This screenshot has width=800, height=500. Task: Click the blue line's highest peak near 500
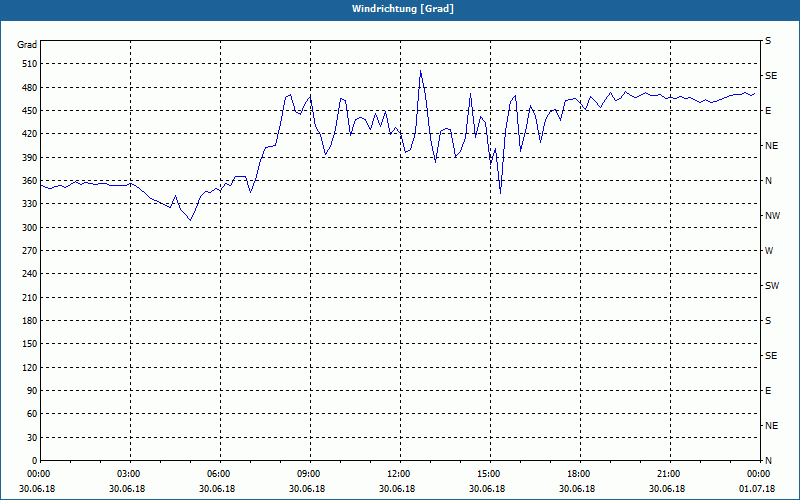420,71
